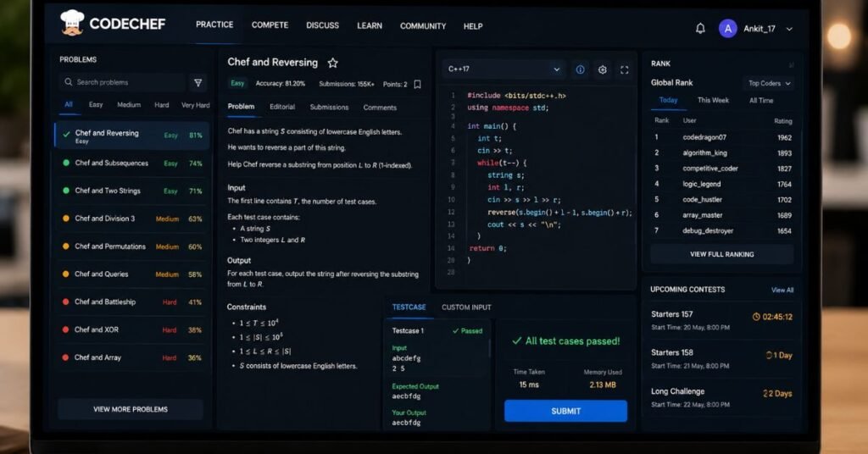Click the CodeChef chef-hat logo

[x=72, y=23]
